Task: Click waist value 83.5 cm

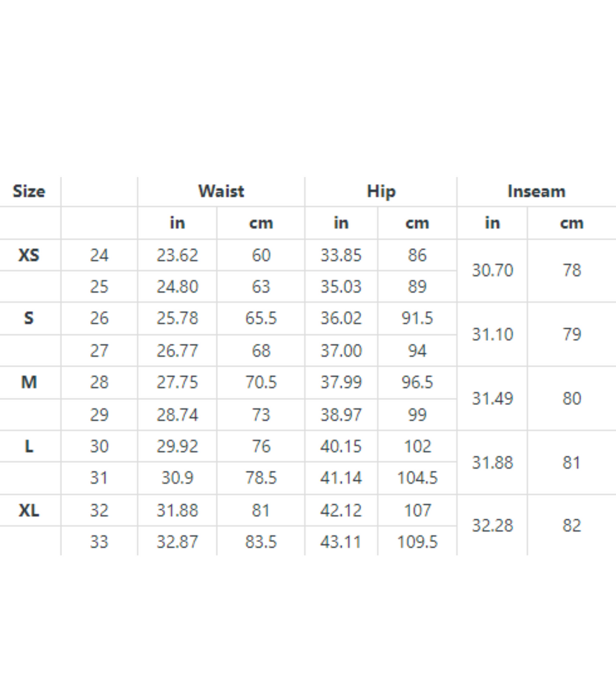Action: click(260, 542)
